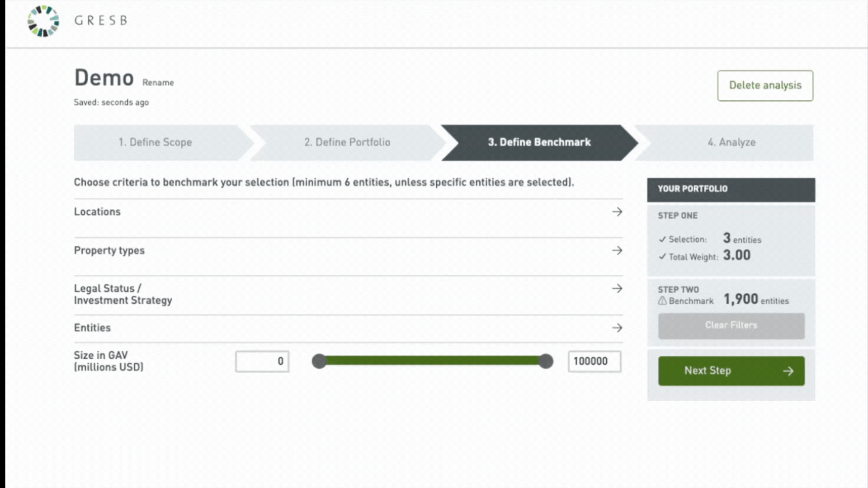Click the Delete analysis button

765,85
